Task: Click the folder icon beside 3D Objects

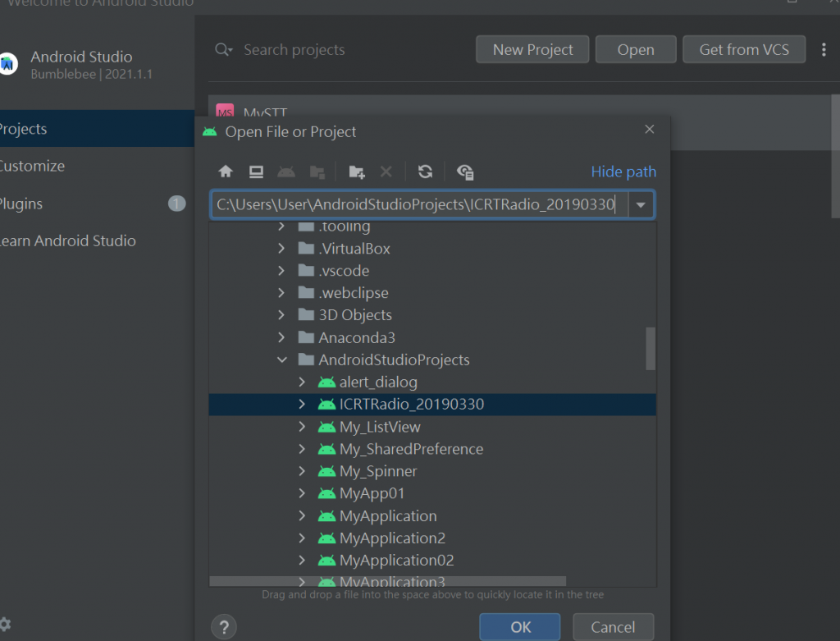Action: click(x=306, y=314)
